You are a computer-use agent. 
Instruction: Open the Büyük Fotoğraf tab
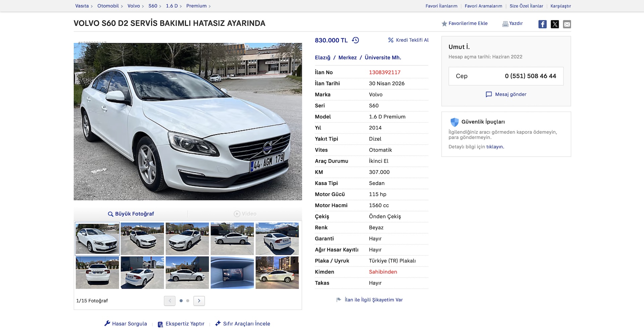point(131,214)
